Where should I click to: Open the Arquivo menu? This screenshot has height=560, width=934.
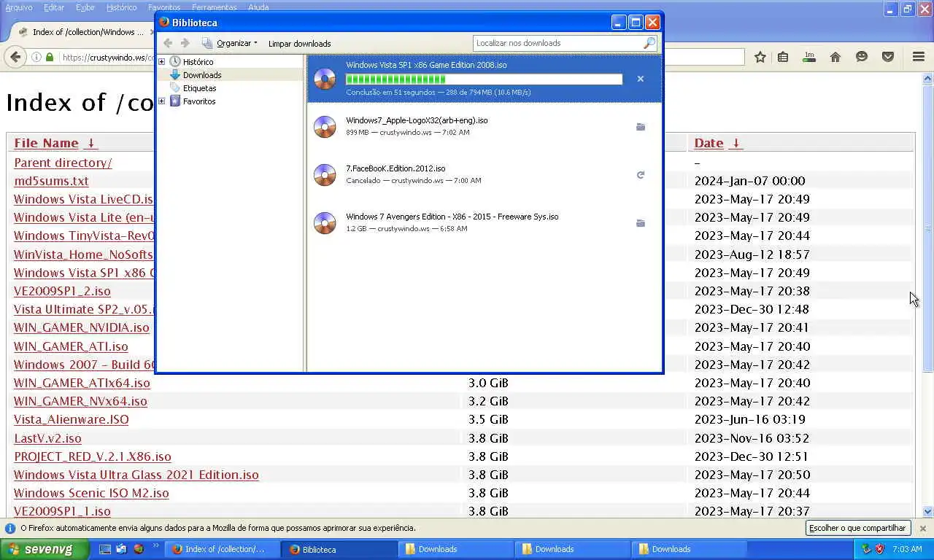click(x=19, y=7)
